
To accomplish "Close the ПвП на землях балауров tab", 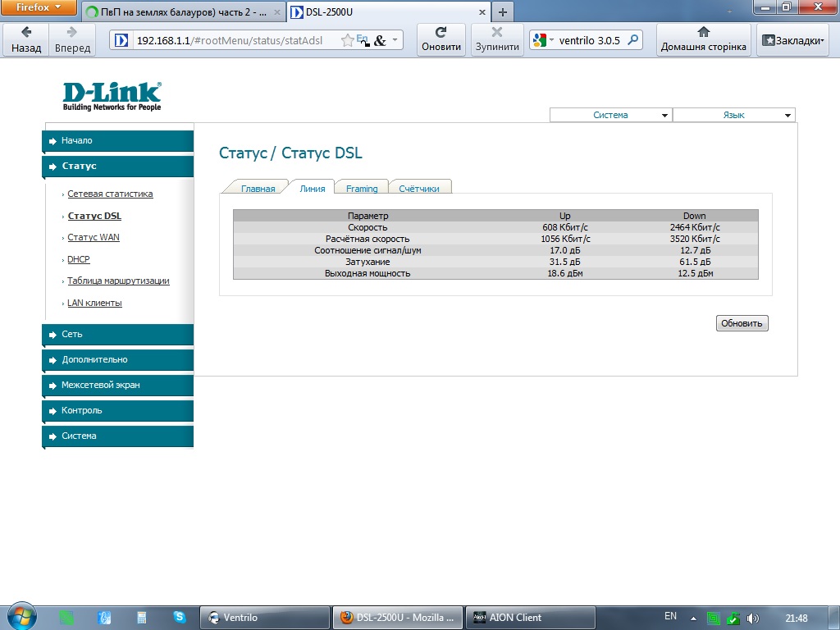I will (x=277, y=11).
